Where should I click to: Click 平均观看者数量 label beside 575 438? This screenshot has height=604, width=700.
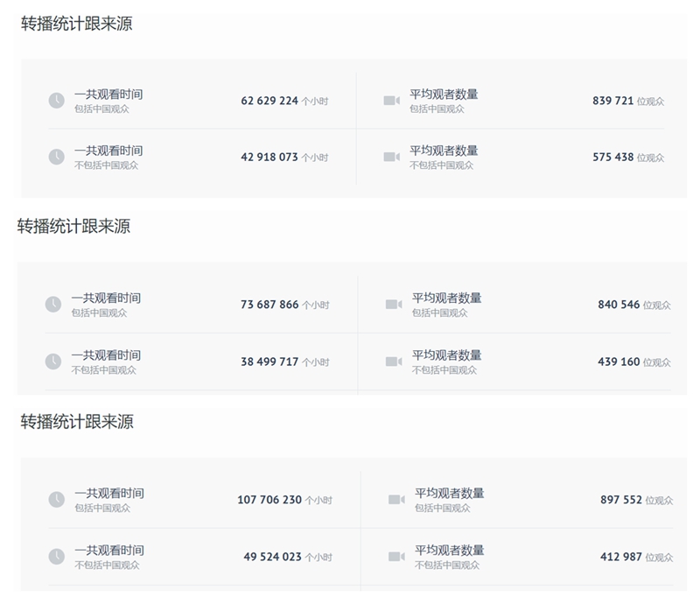(444, 151)
